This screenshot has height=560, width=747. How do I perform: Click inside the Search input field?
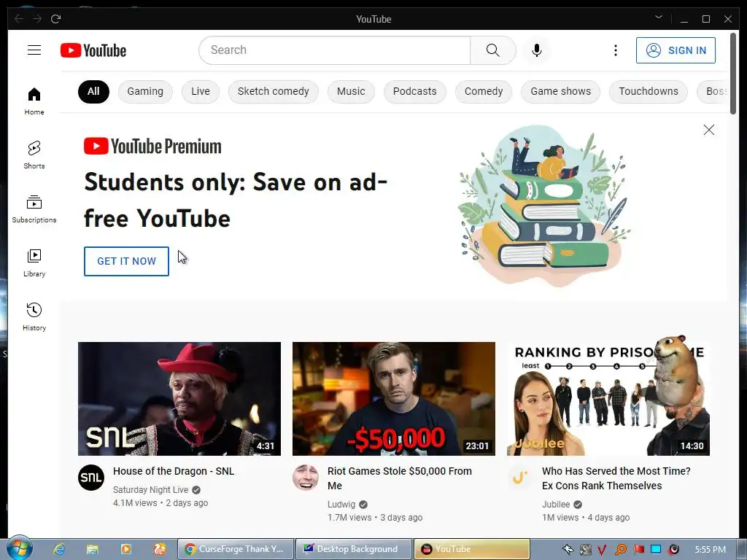coord(334,50)
